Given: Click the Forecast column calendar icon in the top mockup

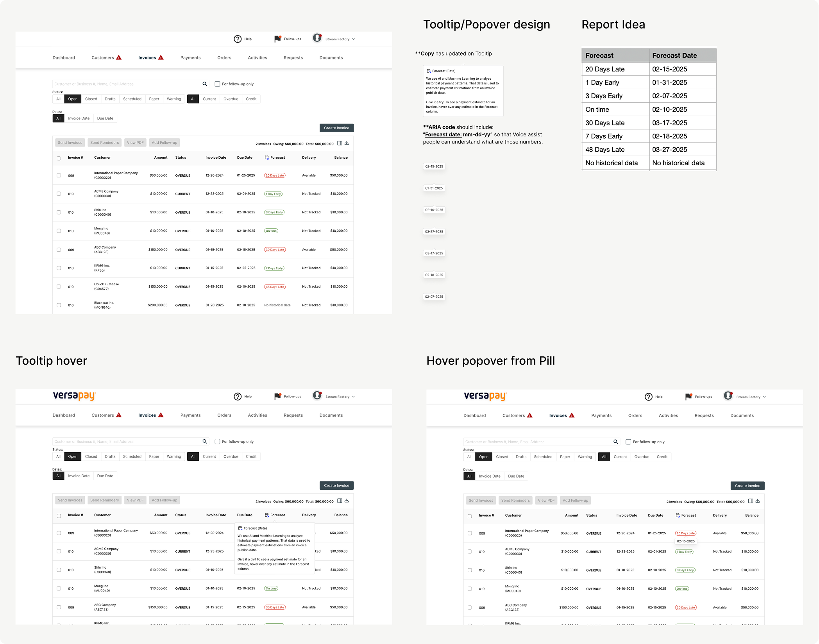Looking at the screenshot, I should [x=266, y=158].
